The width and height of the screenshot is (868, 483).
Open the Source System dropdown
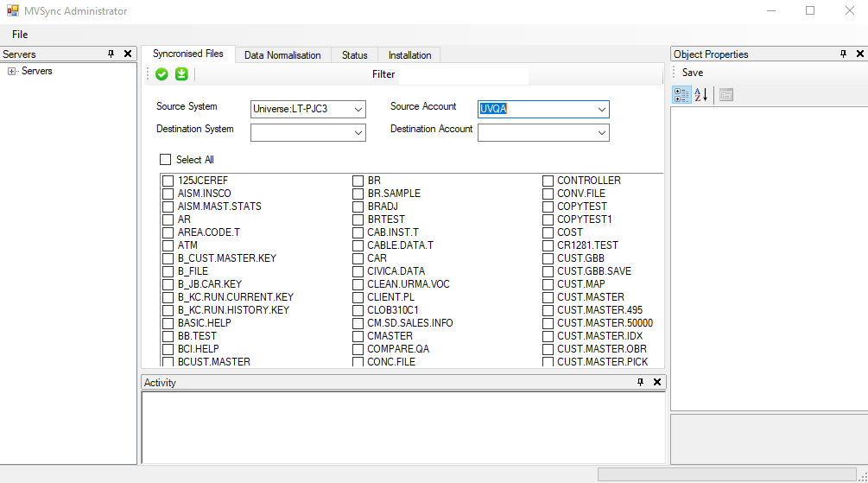358,109
